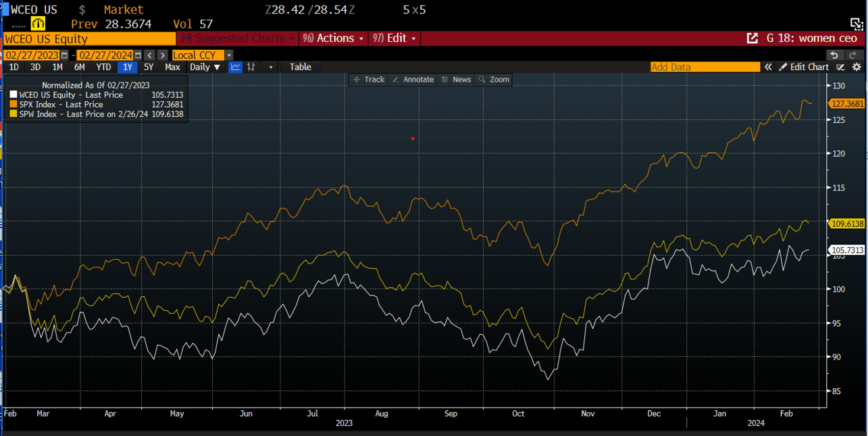The image size is (868, 436).
Task: Select the 5Y time range tab
Action: click(x=149, y=67)
